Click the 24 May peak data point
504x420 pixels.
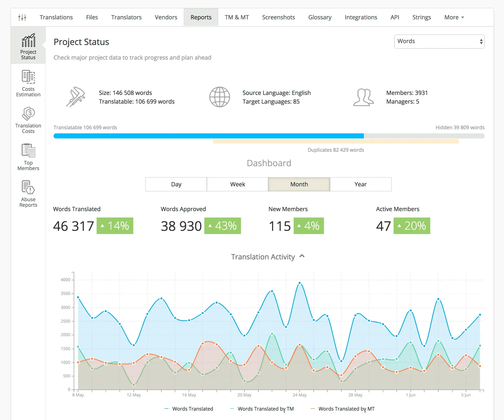[300, 283]
